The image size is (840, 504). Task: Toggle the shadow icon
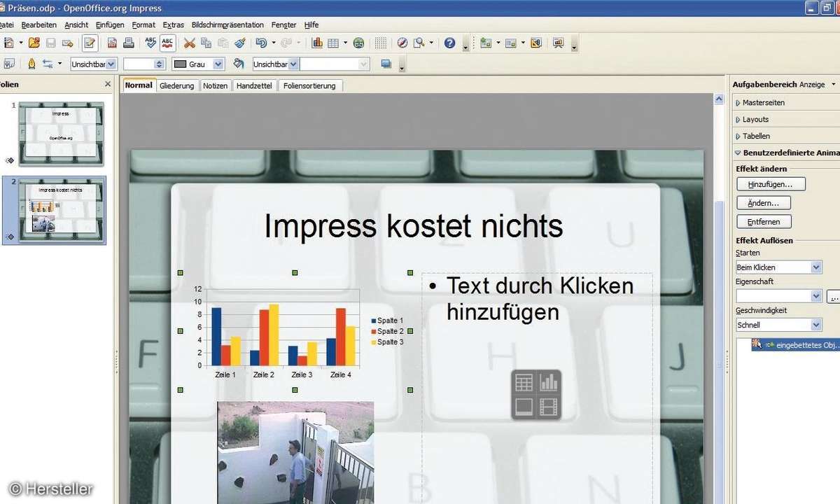[x=386, y=64]
